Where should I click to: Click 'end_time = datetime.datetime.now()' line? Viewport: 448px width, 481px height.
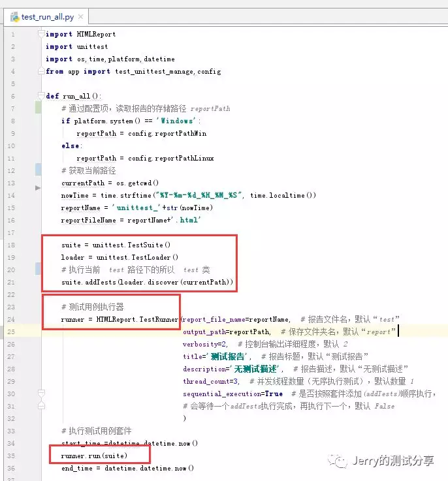[127, 468]
